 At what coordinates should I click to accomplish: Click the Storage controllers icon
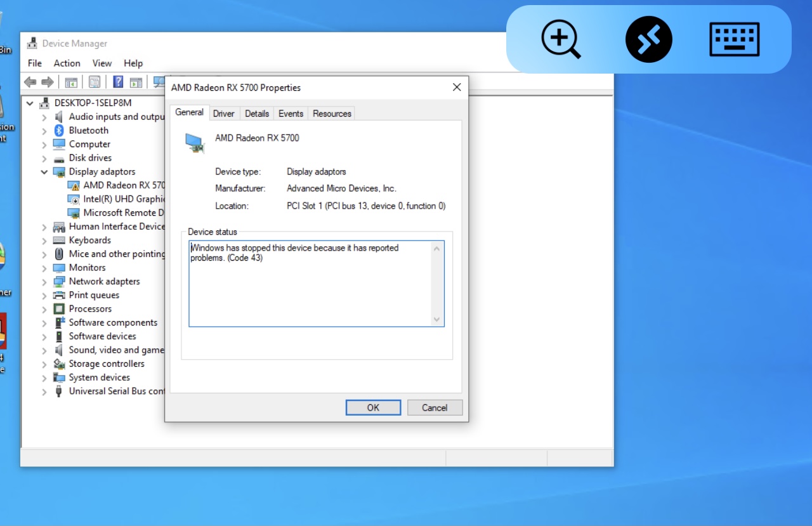point(59,364)
